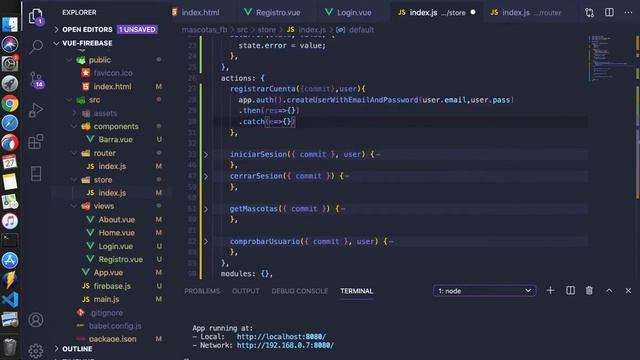640x360 pixels.
Task: Unfold the cerrarSesion function
Action: click(x=206, y=176)
